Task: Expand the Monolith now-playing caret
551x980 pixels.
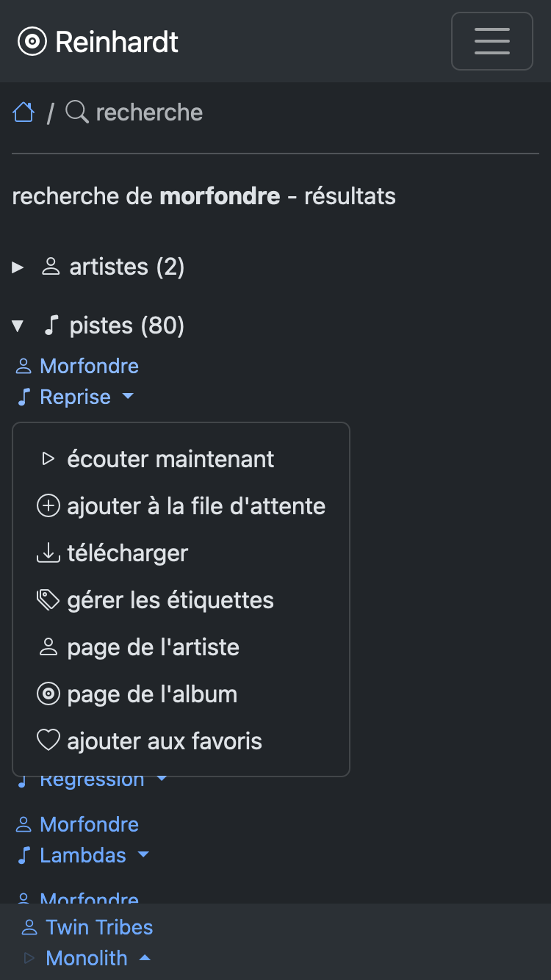Action: point(145,958)
